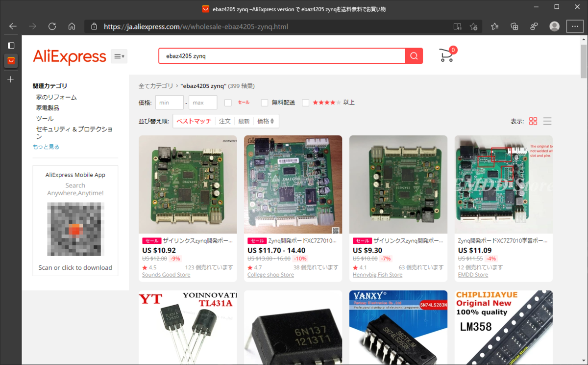Image resolution: width=588 pixels, height=365 pixels.
Task: Open the Favorites list
Action: (495, 26)
